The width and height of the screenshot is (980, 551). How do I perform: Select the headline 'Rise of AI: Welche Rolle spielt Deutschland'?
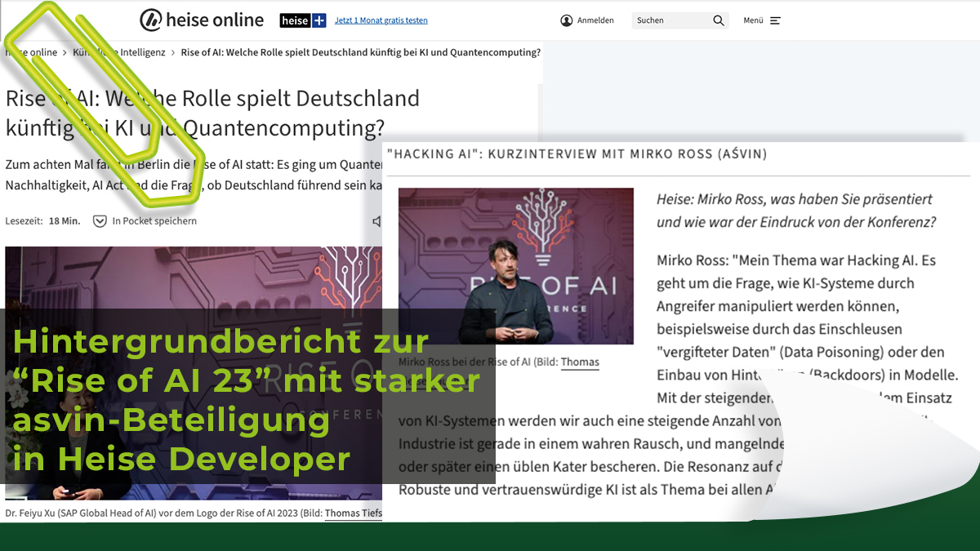click(x=212, y=113)
